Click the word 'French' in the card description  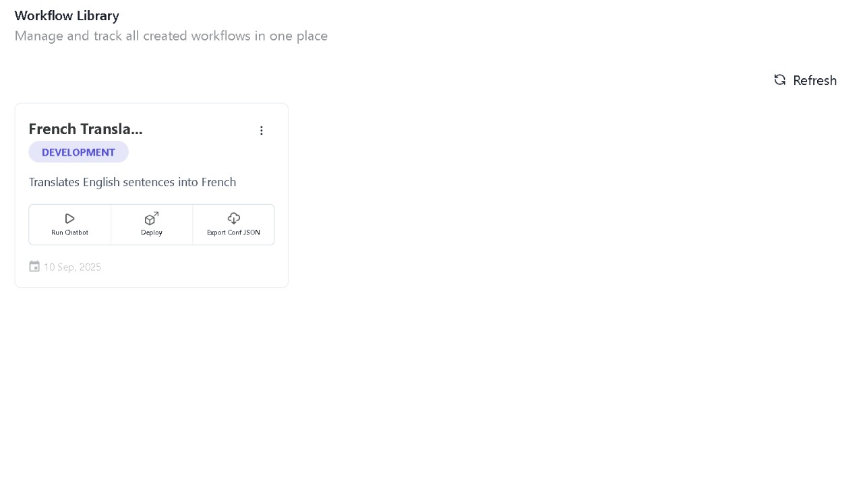pos(218,182)
